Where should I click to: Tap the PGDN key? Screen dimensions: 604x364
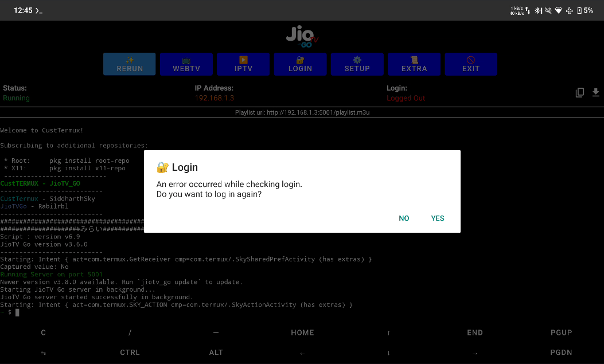click(x=561, y=353)
